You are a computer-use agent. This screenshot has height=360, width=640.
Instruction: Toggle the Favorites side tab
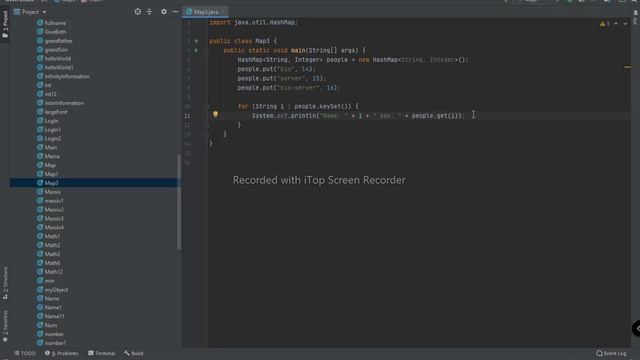pyautogui.click(x=5, y=326)
